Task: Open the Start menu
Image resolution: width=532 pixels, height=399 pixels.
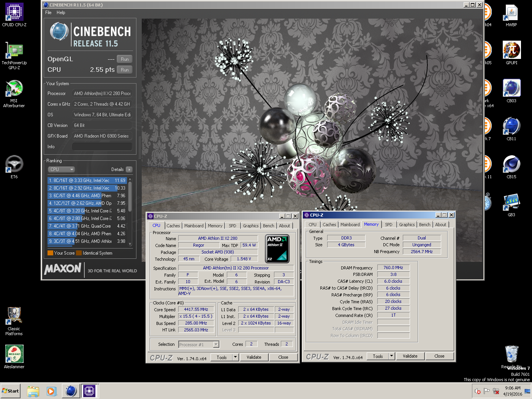Action: pyautogui.click(x=10, y=391)
